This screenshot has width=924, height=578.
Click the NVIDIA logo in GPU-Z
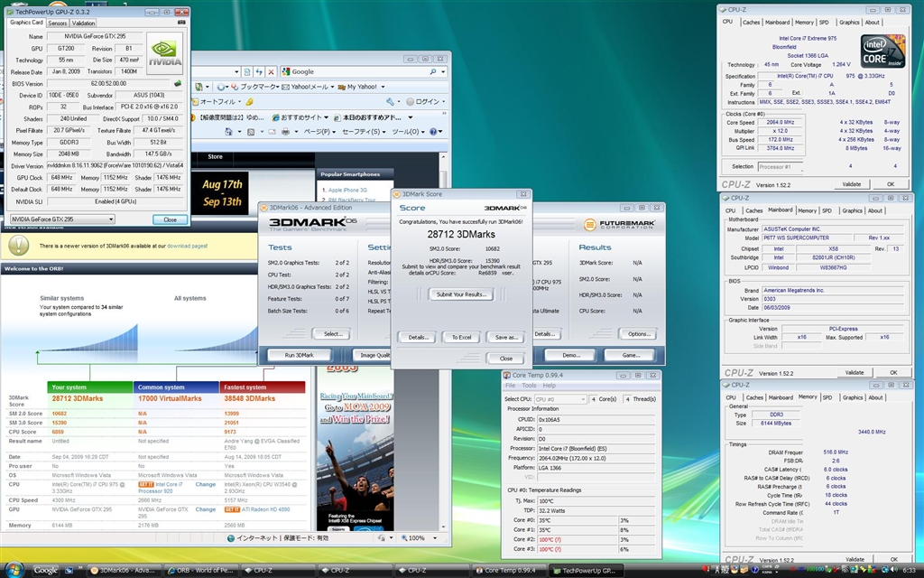[165, 52]
